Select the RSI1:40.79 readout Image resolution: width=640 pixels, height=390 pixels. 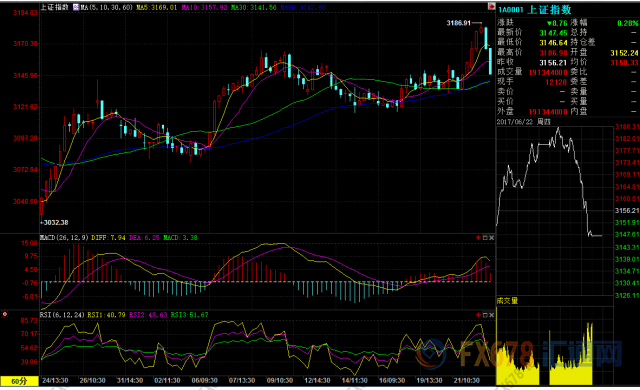(x=107, y=315)
